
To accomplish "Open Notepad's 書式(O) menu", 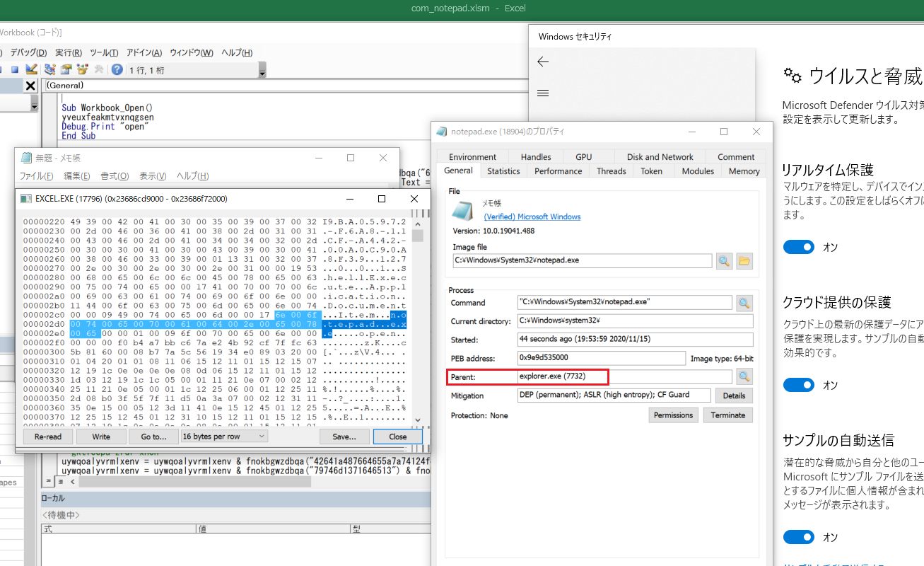I will click(x=115, y=176).
